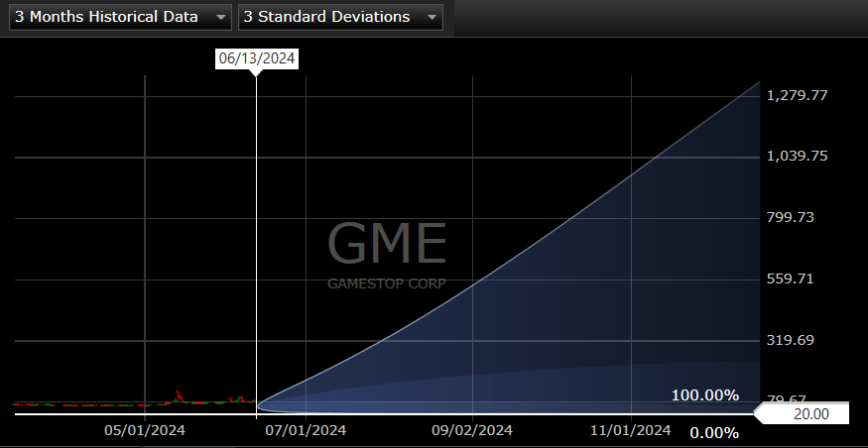Screen dimensions: 868x448
Task: Click the 100.00% probability label
Action: click(x=705, y=395)
